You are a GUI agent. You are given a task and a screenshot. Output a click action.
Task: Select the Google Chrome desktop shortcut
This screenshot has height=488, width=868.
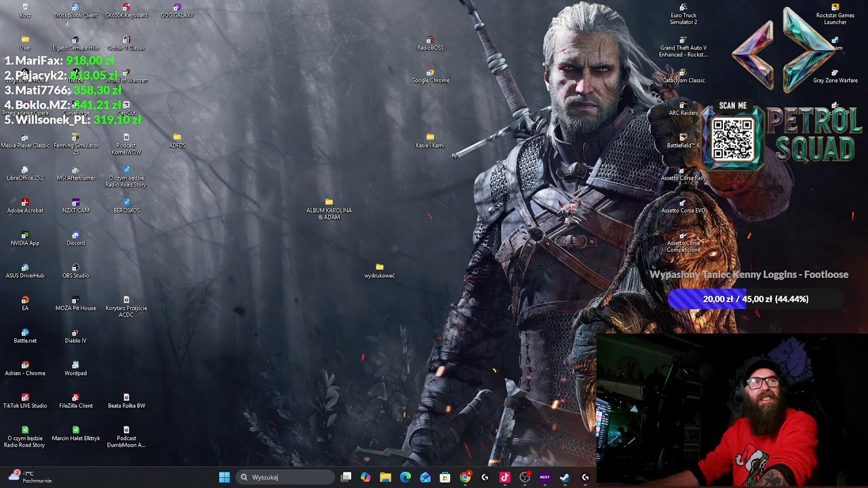pyautogui.click(x=430, y=75)
